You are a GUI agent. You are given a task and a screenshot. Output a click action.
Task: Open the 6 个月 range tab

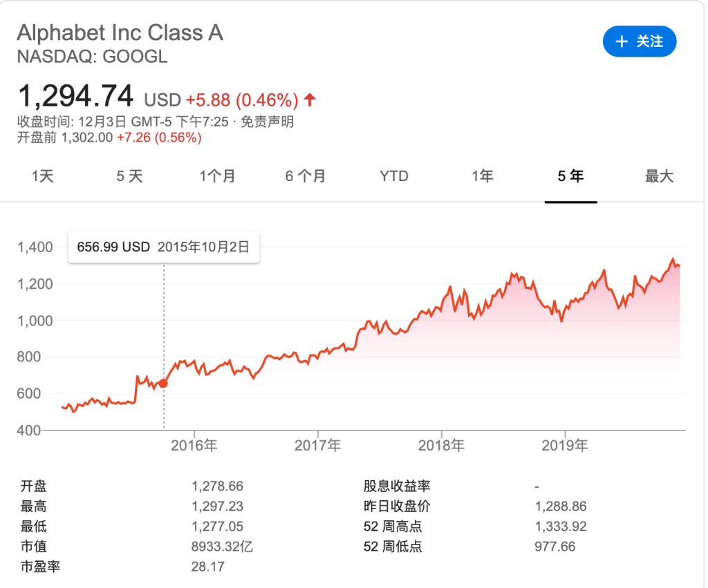pos(305,176)
